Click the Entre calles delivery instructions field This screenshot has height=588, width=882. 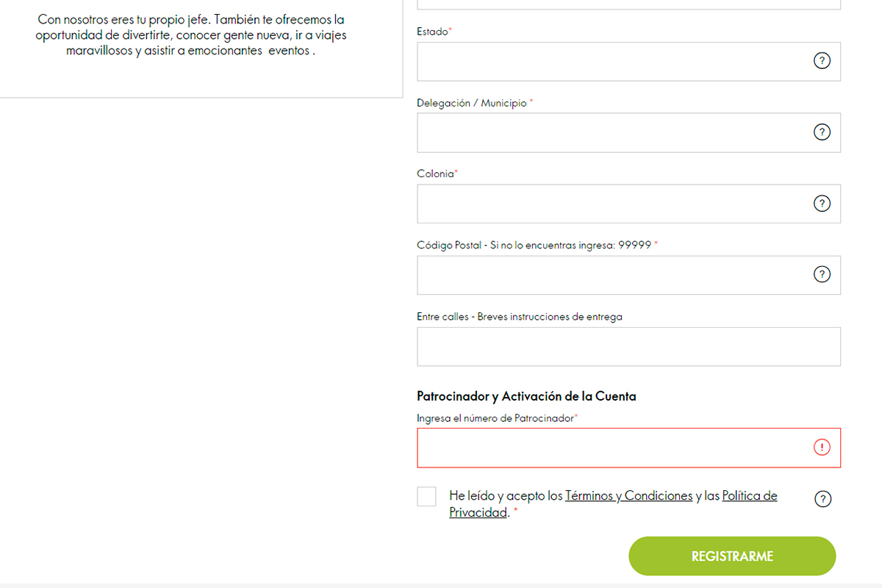(x=628, y=346)
